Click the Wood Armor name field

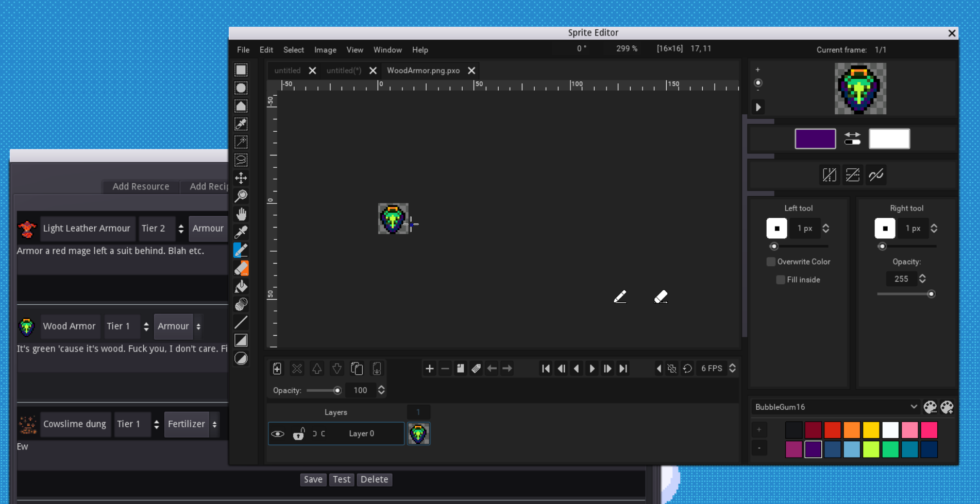coord(70,326)
